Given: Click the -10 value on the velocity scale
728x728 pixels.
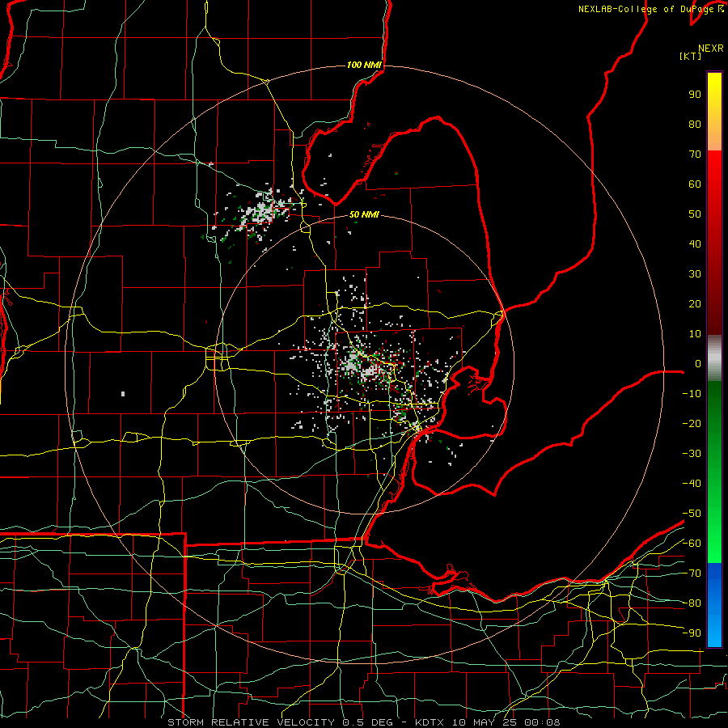Looking at the screenshot, I should coord(692,394).
